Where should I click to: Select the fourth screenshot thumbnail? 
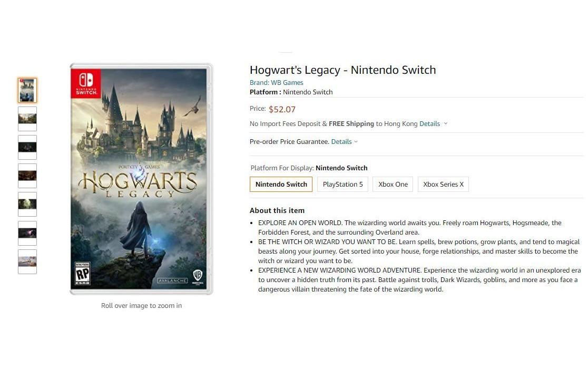point(27,176)
